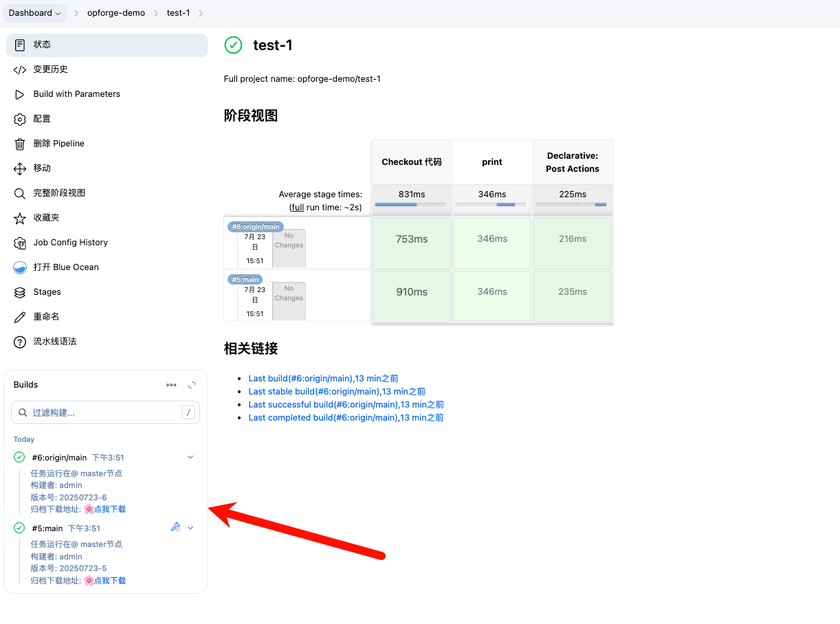Expand the dropdown chevron for build #6:origin/main

coord(190,457)
